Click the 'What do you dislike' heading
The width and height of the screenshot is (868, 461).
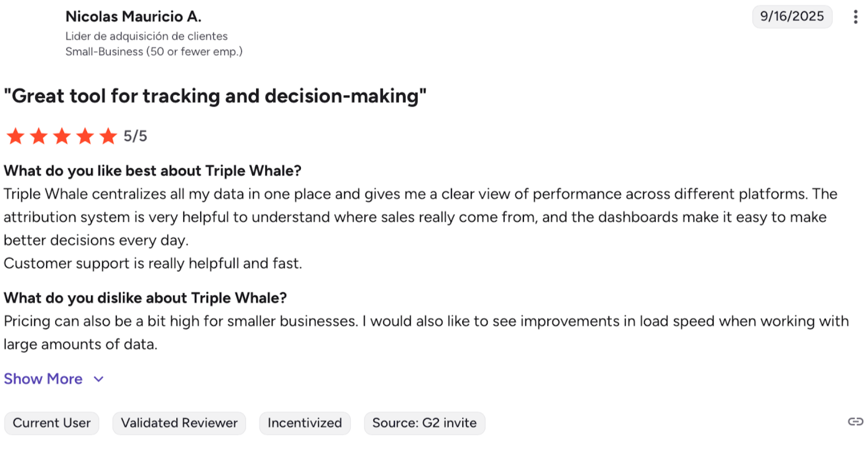coord(145,298)
